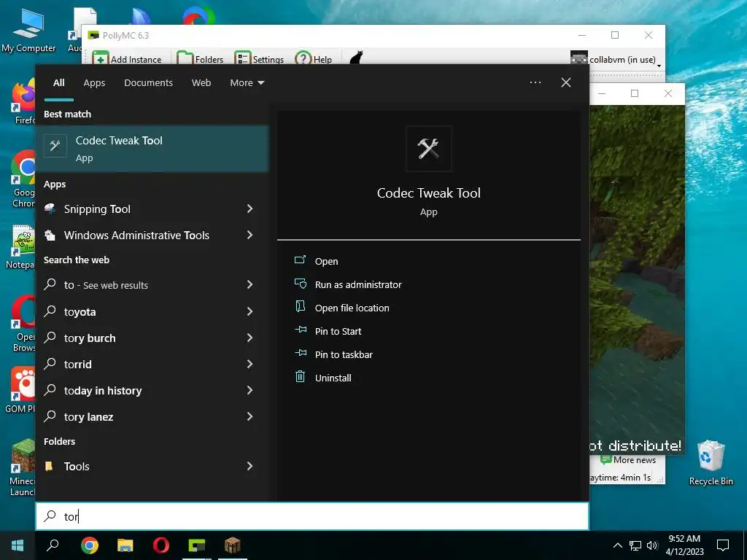Click the Codec Tweak Tool large preview icon

click(428, 149)
